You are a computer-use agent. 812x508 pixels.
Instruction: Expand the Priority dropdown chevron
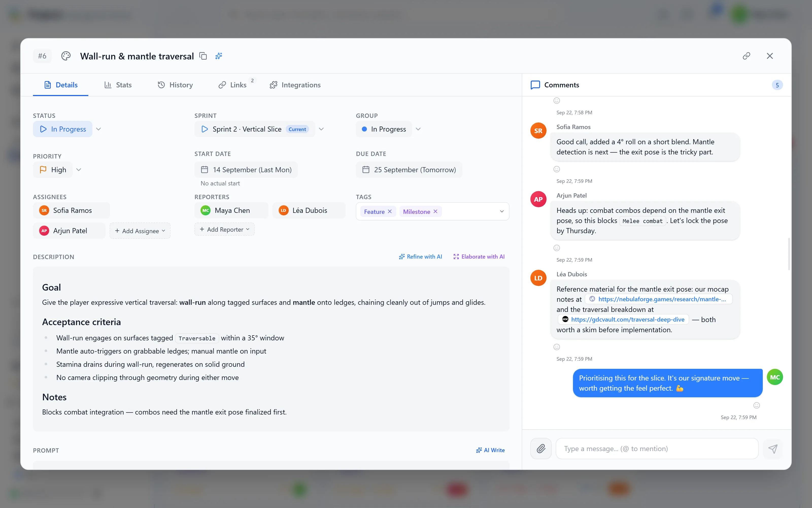click(x=79, y=170)
